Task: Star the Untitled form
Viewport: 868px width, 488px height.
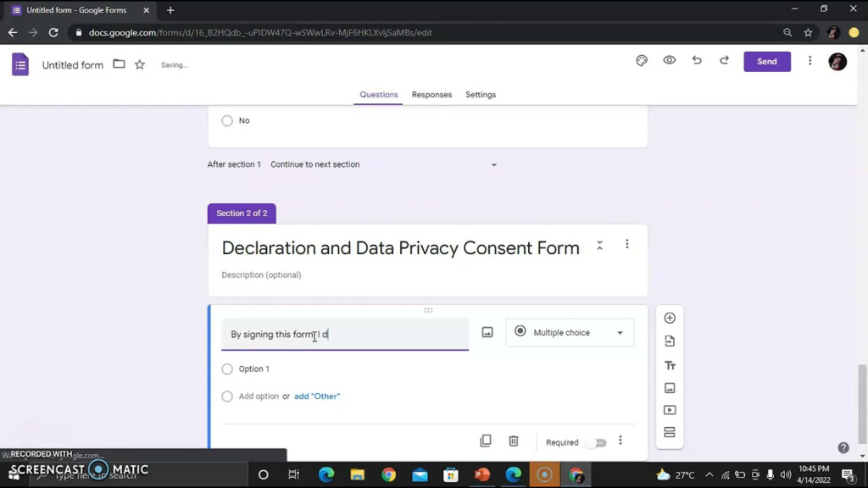Action: click(x=140, y=64)
